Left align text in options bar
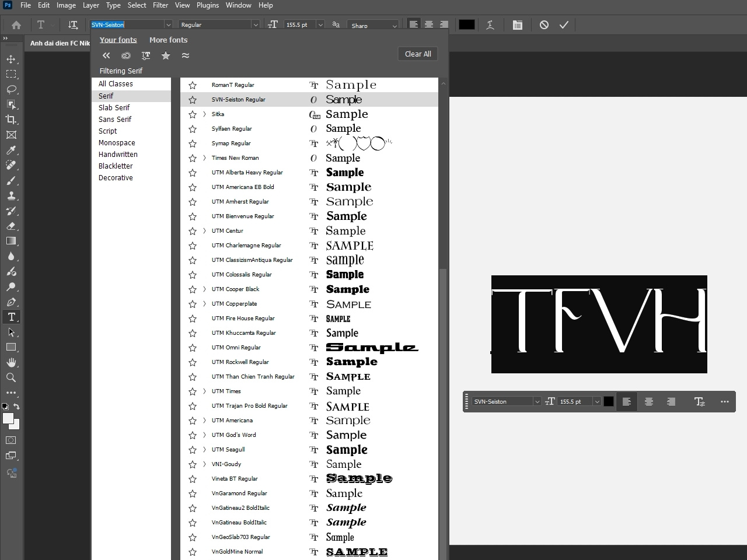Viewport: 747px width, 560px height. click(x=413, y=24)
